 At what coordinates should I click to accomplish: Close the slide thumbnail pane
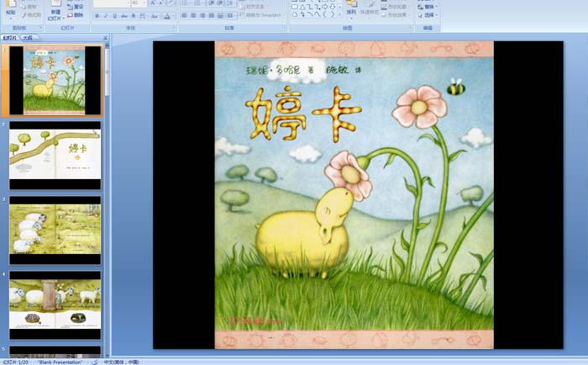click(105, 38)
